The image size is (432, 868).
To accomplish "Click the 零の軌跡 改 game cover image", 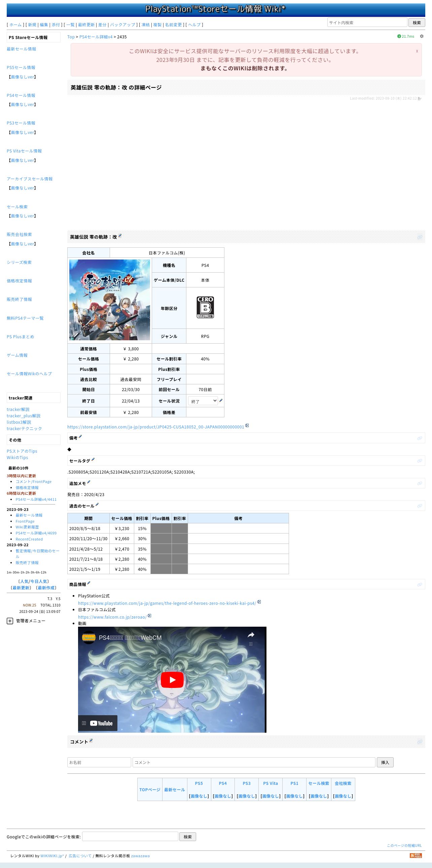I will [109, 300].
